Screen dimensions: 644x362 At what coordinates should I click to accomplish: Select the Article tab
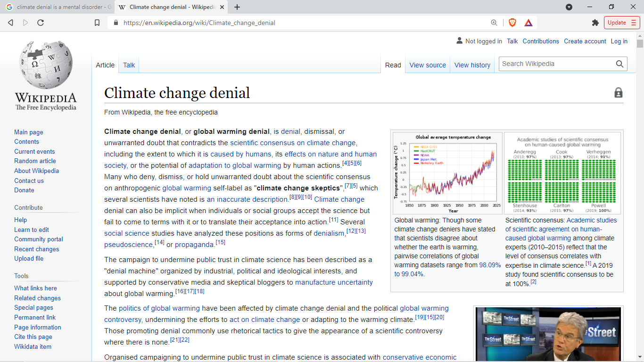[105, 65]
